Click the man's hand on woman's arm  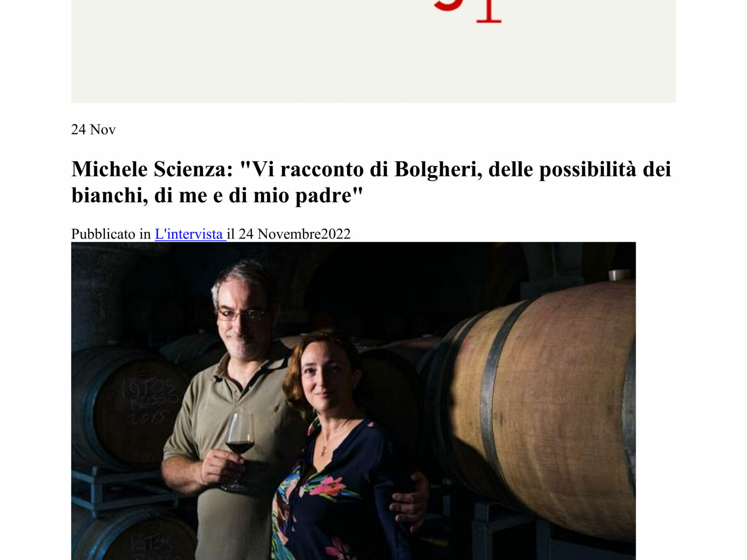click(409, 501)
